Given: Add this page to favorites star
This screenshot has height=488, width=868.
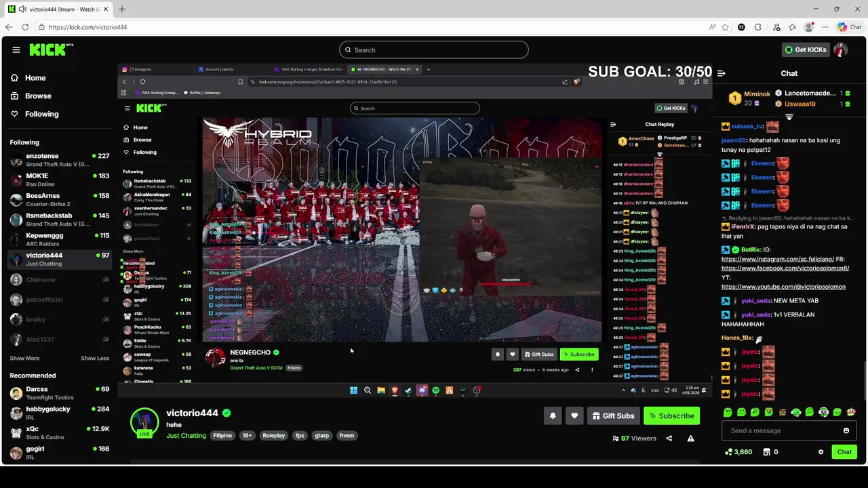Looking at the screenshot, I should click(725, 27).
